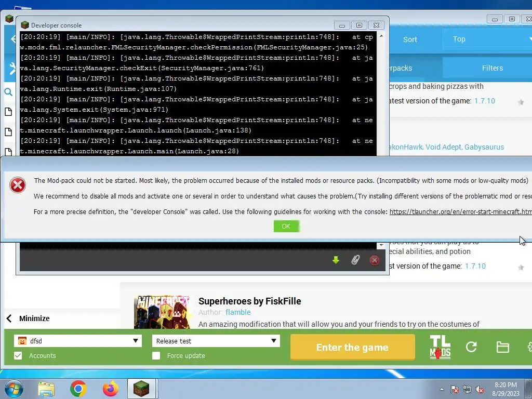This screenshot has height=399, width=532.
Task: Click the red clear icon in console
Action: [374, 260]
